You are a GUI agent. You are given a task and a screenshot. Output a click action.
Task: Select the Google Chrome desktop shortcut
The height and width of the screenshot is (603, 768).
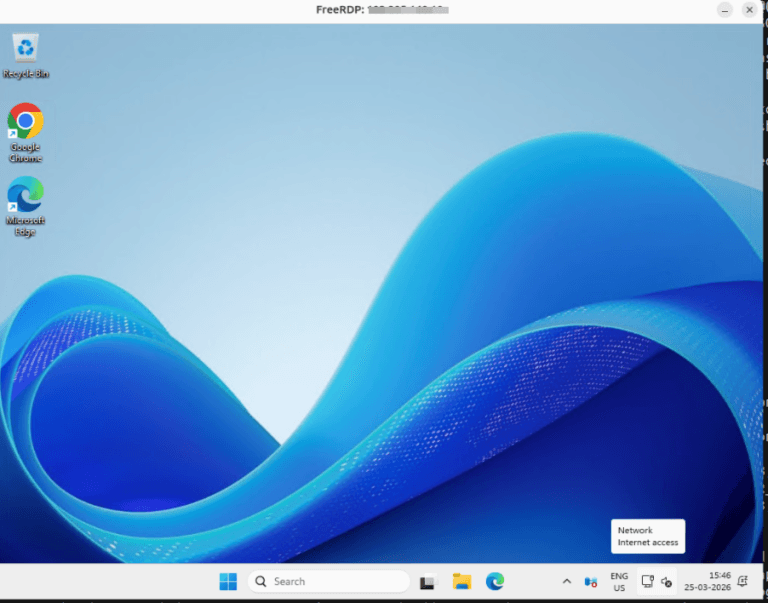[25, 132]
